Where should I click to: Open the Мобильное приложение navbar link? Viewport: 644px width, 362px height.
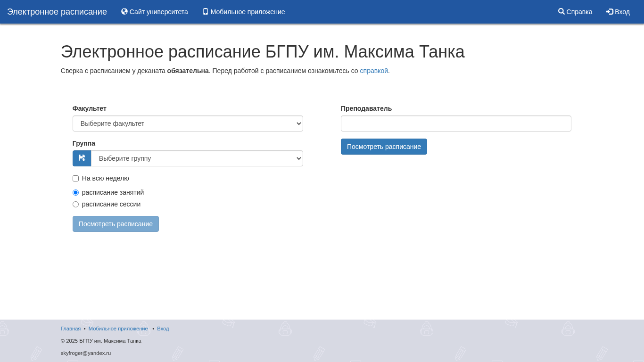pos(244,12)
